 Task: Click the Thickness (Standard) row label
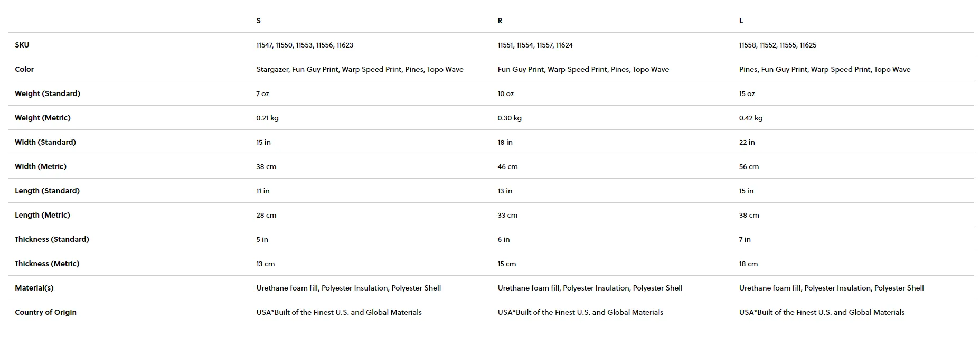point(52,239)
